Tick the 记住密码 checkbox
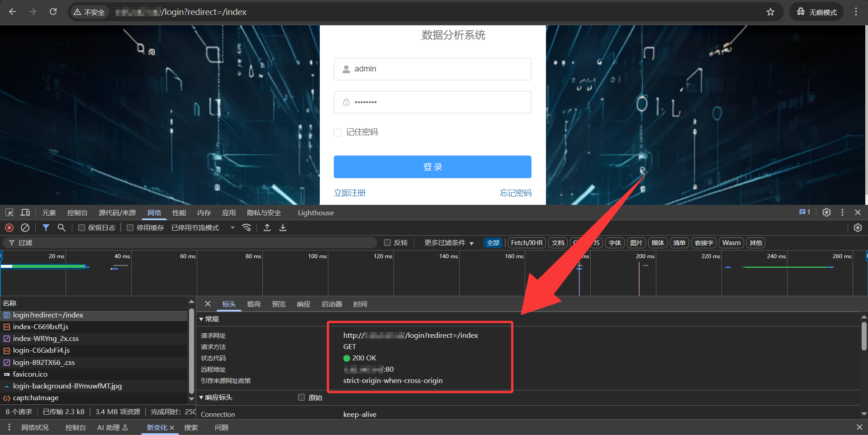The height and width of the screenshot is (435, 868). click(x=337, y=132)
